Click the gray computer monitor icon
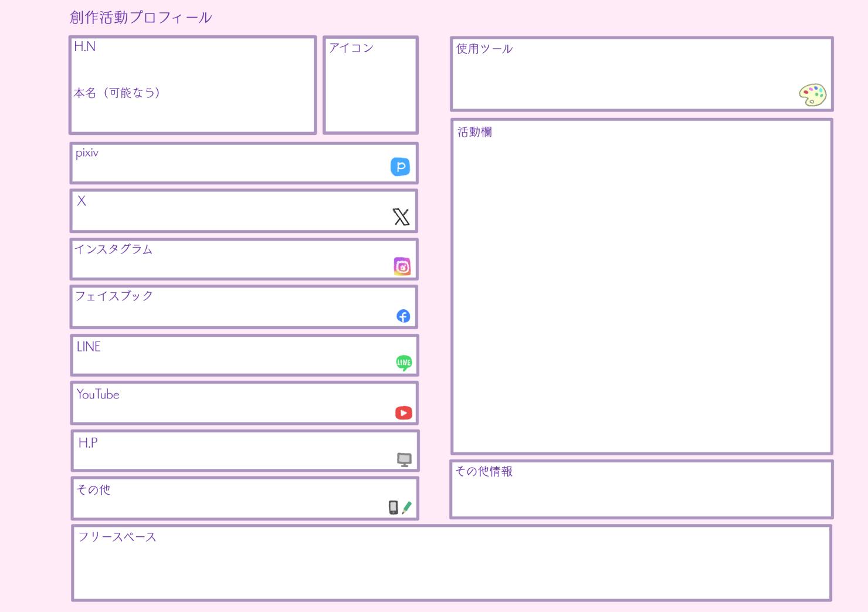The image size is (868, 612). [x=404, y=460]
